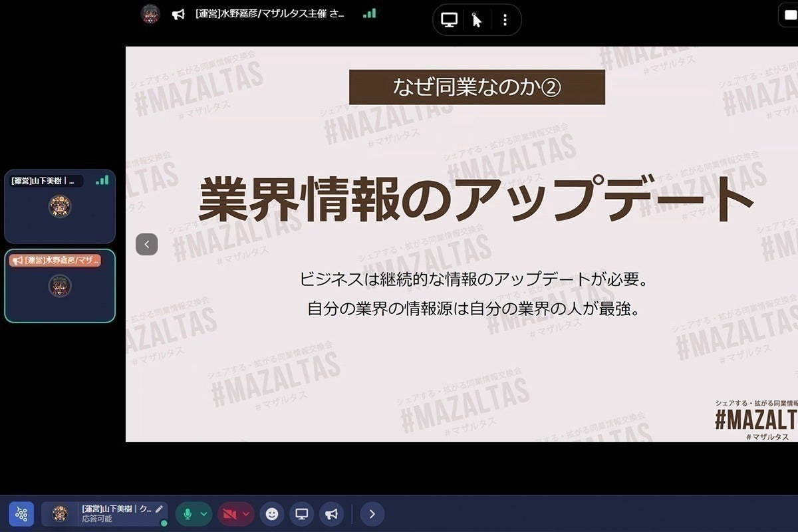Click 水野嘉彦's avatar in the participant tile
Screen dimensions: 798x532
59,286
